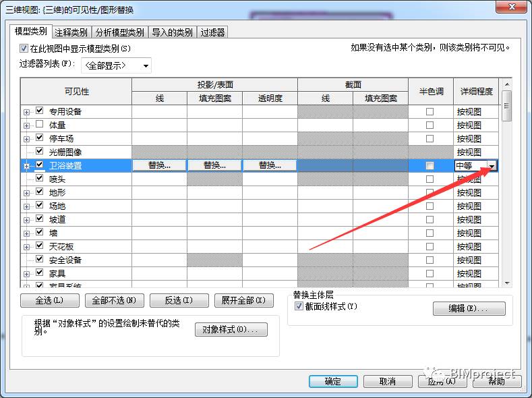Go to the 过滤器 tab
Screen dimensions: 532x398
[212, 32]
